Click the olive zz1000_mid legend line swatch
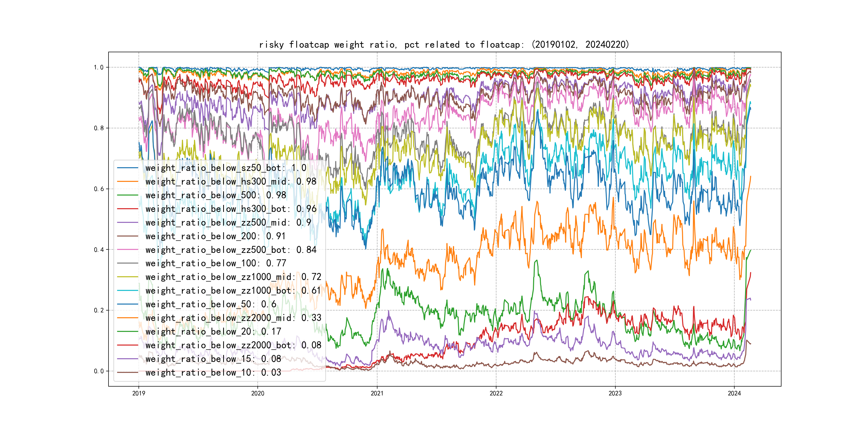The width and height of the screenshot is (868, 434). pyautogui.click(x=127, y=277)
